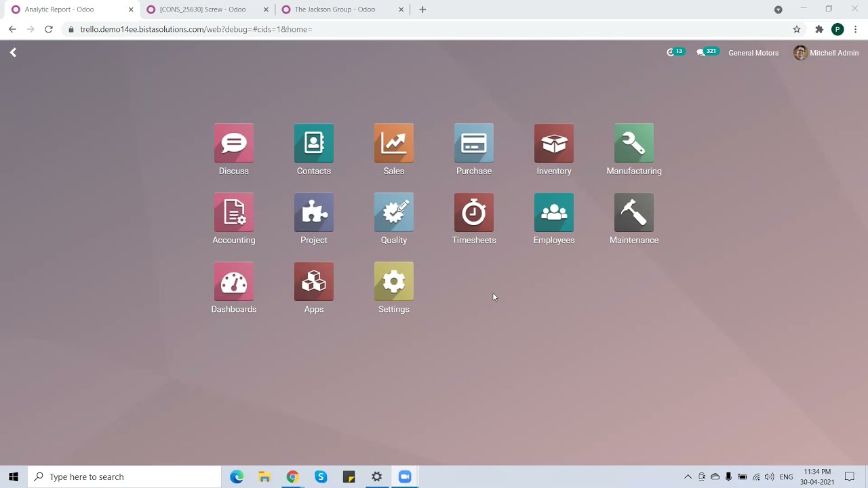View site information lock icon

71,29
